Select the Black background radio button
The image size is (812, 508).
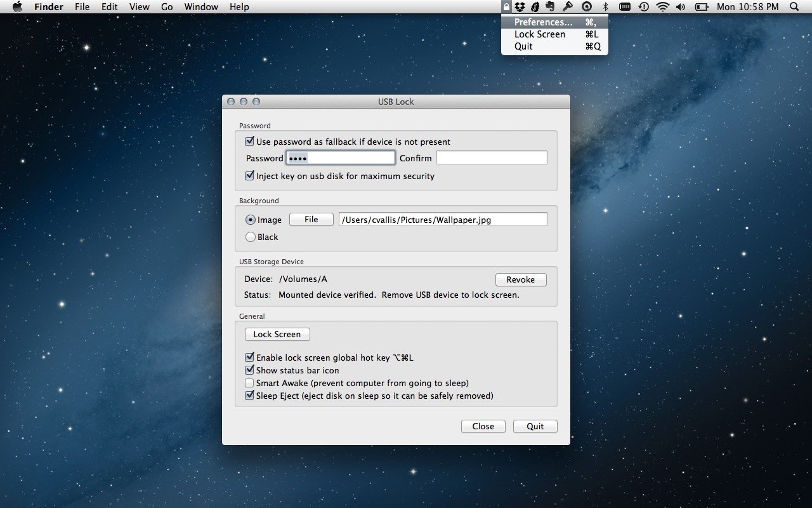(x=251, y=237)
